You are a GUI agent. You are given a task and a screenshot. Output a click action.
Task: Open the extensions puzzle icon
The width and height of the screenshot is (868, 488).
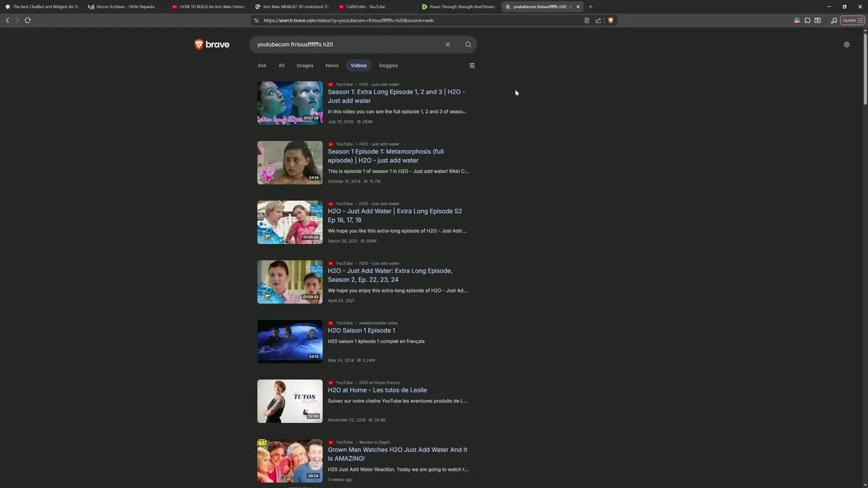(807, 20)
